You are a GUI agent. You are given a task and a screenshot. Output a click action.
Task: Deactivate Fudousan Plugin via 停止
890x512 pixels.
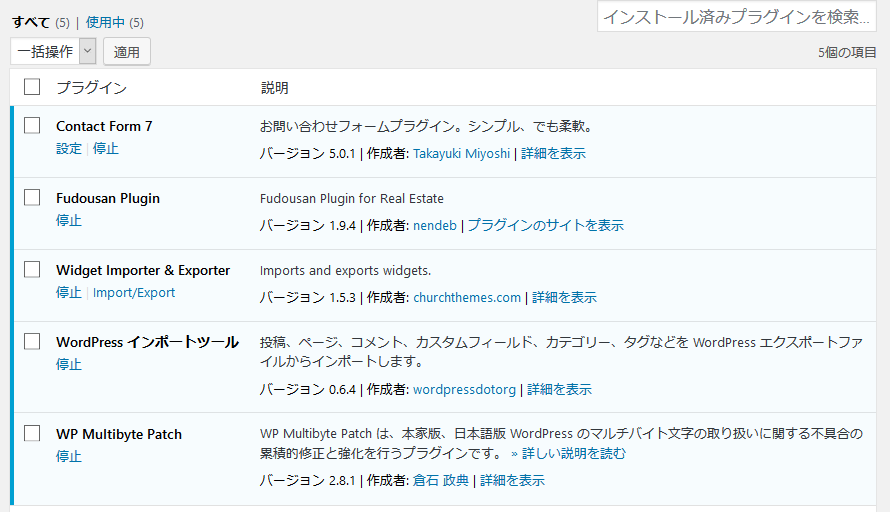click(69, 220)
